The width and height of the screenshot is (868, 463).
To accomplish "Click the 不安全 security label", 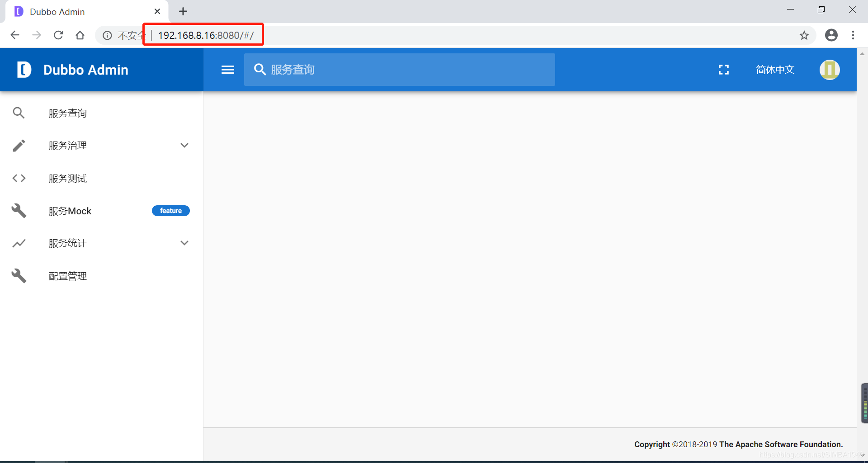I will pyautogui.click(x=132, y=35).
